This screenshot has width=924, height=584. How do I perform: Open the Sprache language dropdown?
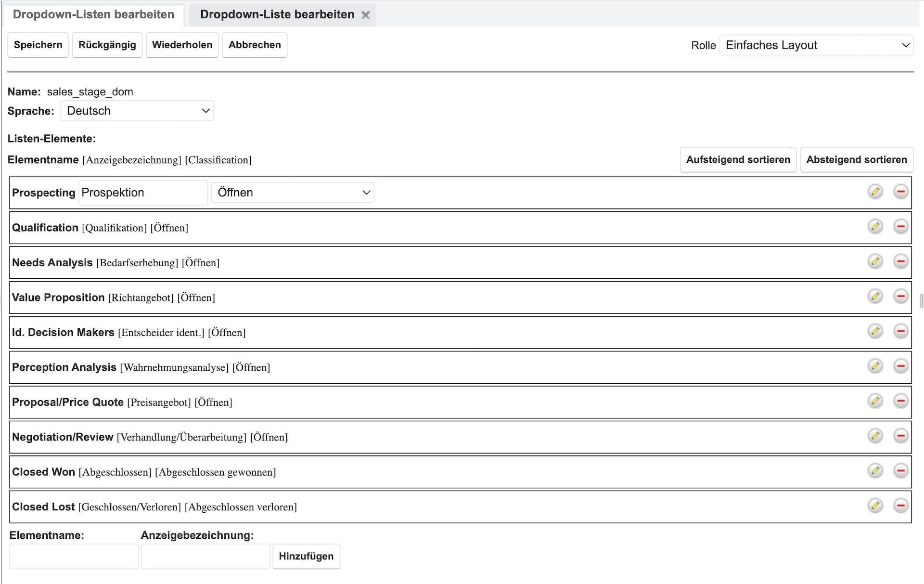[x=137, y=111]
